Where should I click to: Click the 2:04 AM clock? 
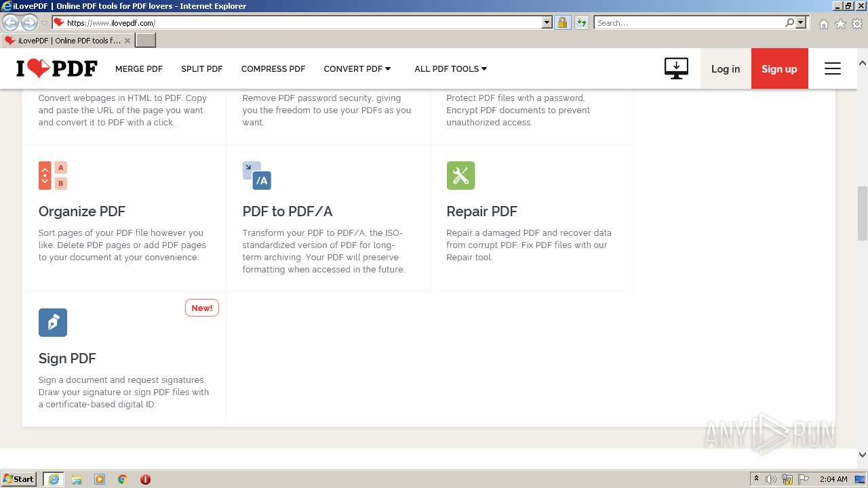[x=833, y=479]
